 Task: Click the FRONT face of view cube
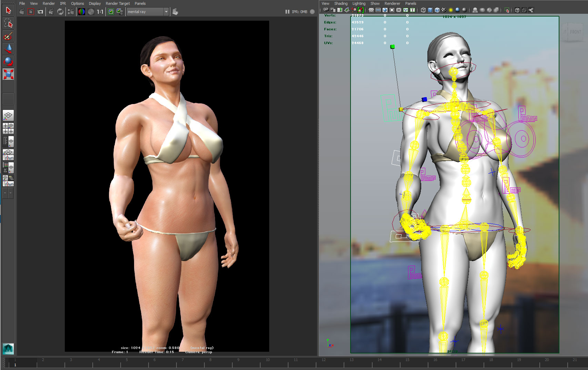[575, 32]
